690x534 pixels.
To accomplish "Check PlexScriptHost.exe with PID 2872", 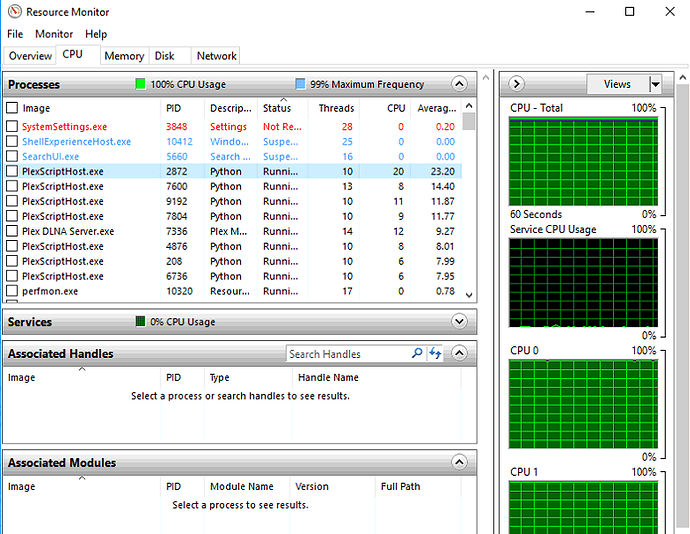I will click(12, 171).
